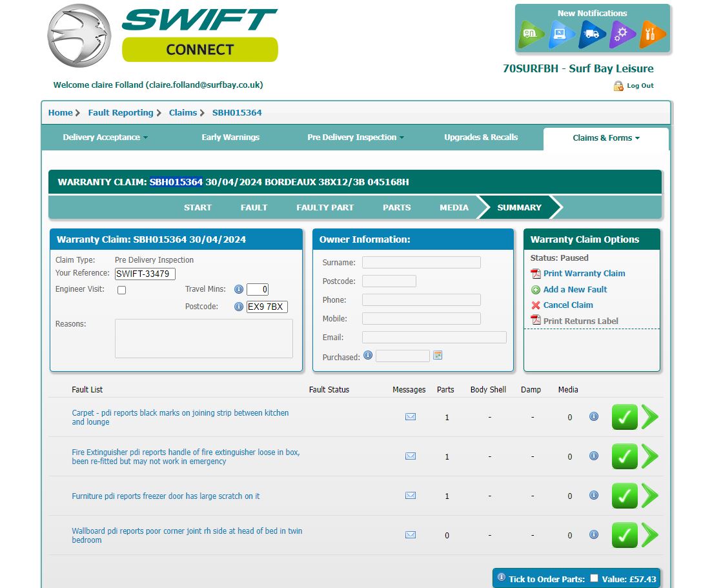Click the owner Surname input field

pos(422,263)
